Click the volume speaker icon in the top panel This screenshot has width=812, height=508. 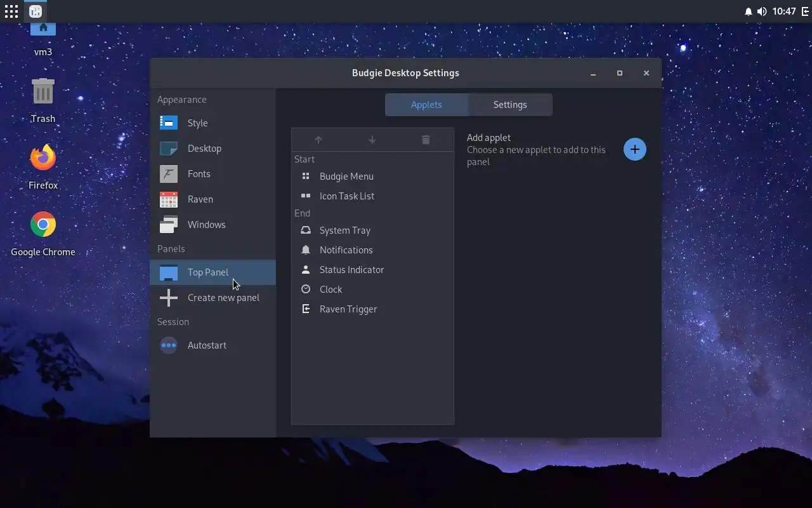[762, 11]
